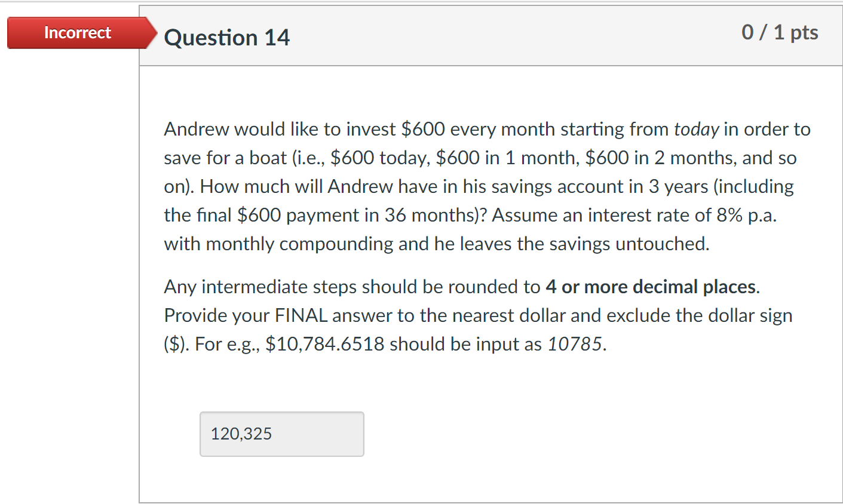The image size is (843, 504).
Task: Click inside the answer input field
Action: [x=281, y=434]
